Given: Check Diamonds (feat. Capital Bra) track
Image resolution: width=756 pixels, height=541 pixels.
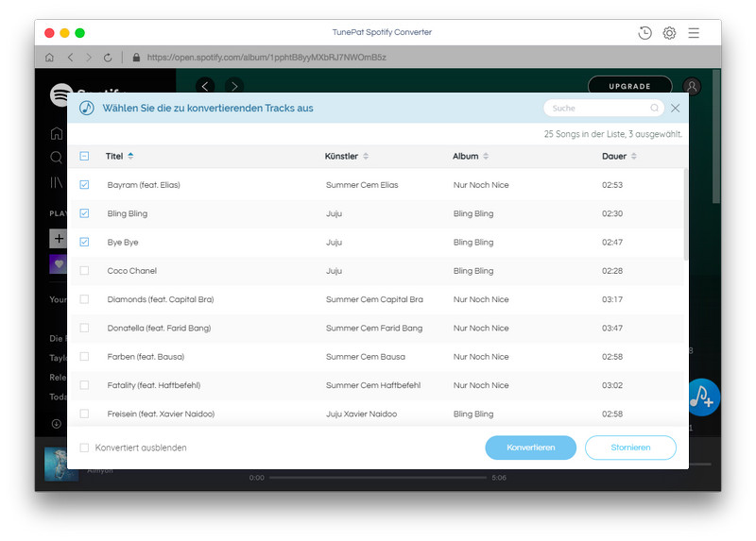Looking at the screenshot, I should (84, 299).
